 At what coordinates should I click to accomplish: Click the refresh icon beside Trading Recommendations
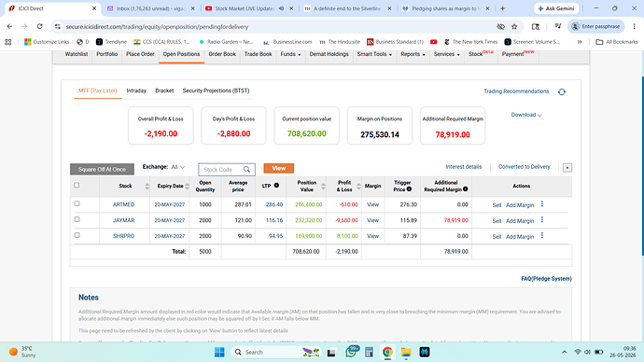[562, 92]
